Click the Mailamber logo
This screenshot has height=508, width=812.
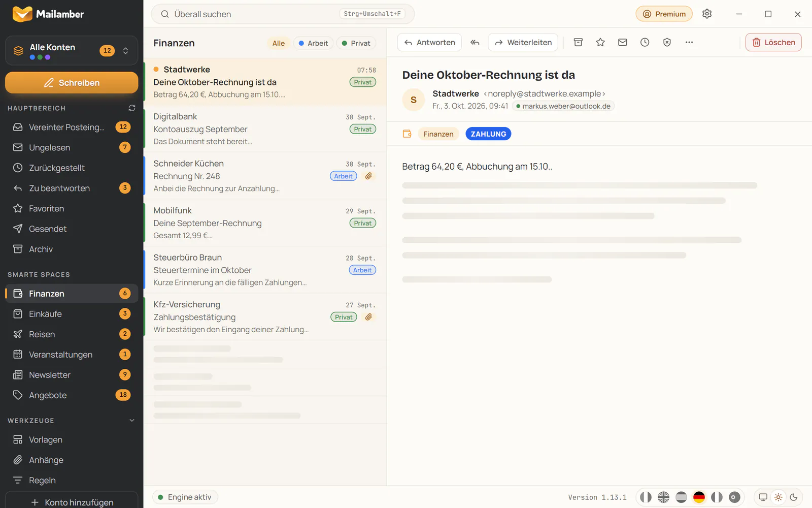pyautogui.click(x=48, y=14)
